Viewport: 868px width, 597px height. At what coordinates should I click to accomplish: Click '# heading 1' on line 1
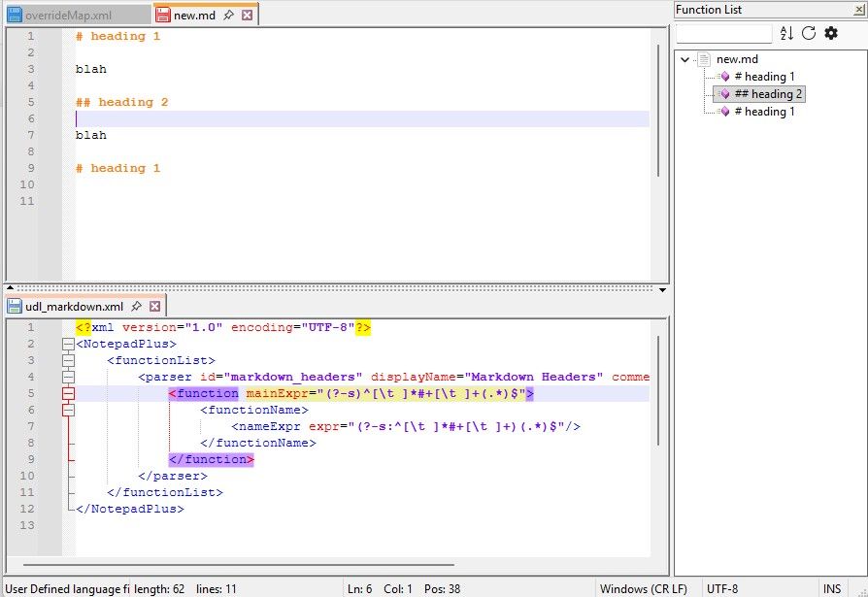pyautogui.click(x=117, y=37)
